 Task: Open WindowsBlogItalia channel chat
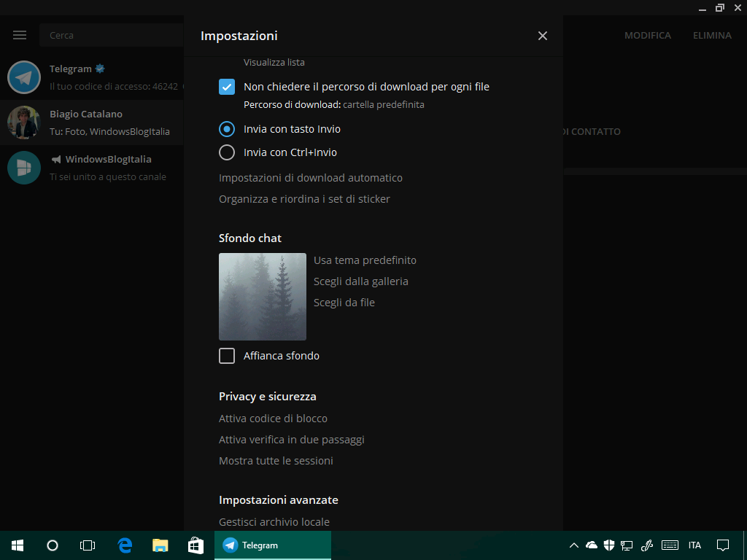[92, 168]
